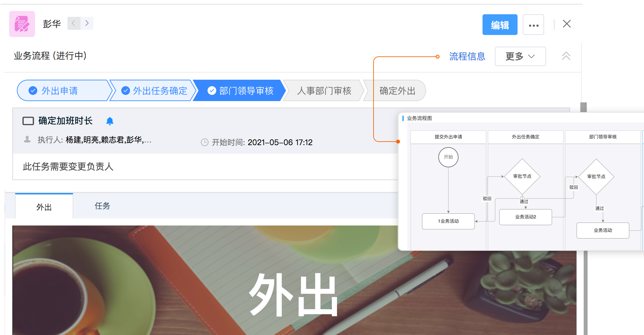Collapse the business process section
Image resolution: width=644 pixels, height=335 pixels.
pos(566,56)
